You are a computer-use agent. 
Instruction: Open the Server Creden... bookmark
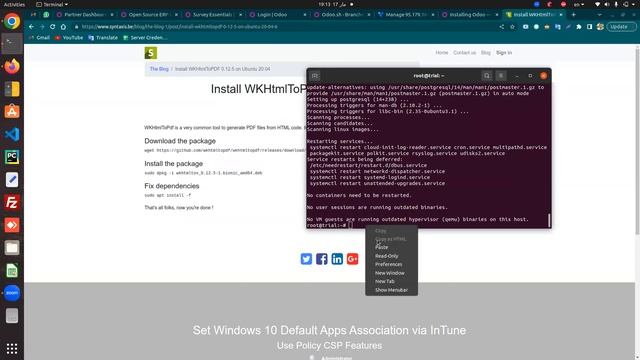[x=145, y=38]
